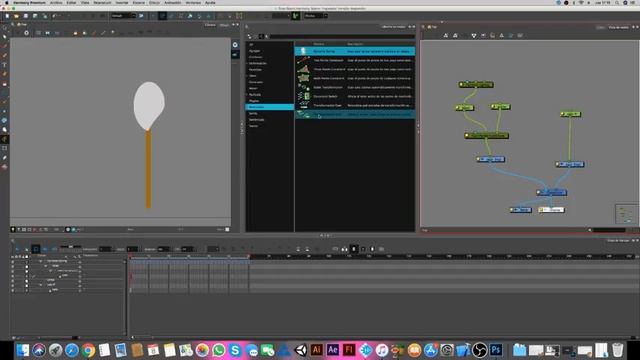
Task: Click the light bulb icon below the Camera view
Action: [x=13, y=229]
